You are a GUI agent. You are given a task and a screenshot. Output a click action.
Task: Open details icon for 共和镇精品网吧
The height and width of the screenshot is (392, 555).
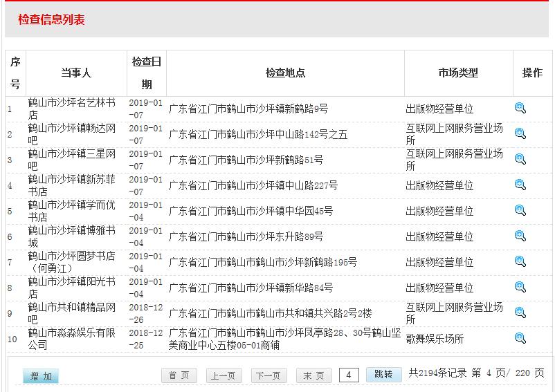pyautogui.click(x=520, y=312)
